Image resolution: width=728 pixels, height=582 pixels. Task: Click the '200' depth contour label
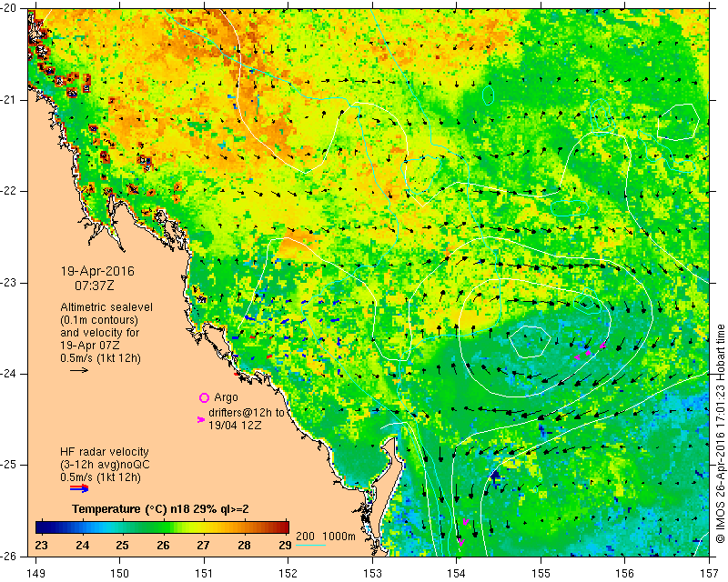305,537
